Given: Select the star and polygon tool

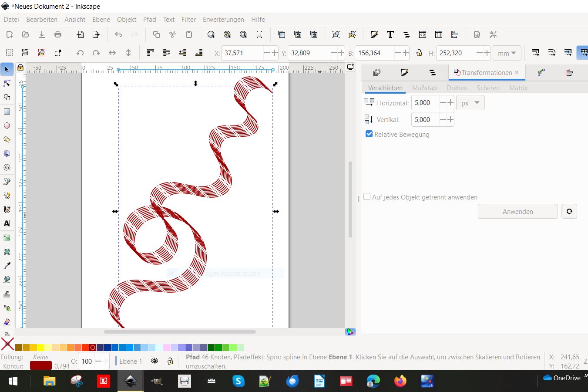Looking at the screenshot, I should point(7,139).
